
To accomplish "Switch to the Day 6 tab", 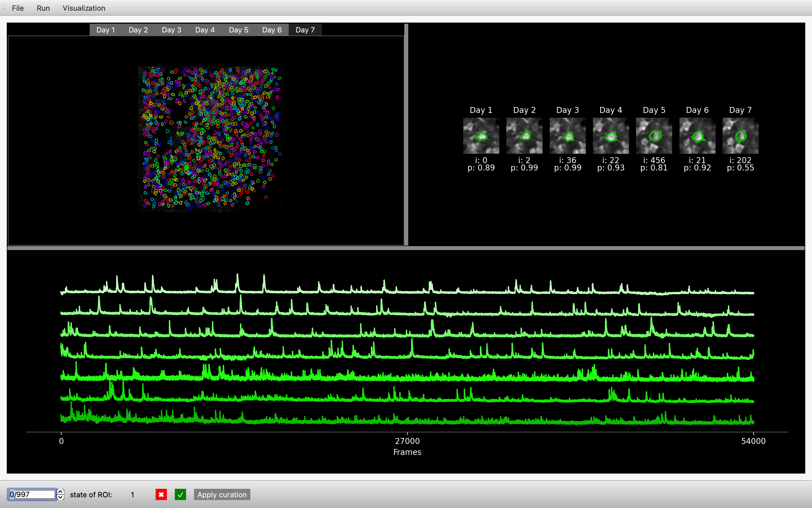I will (272, 30).
